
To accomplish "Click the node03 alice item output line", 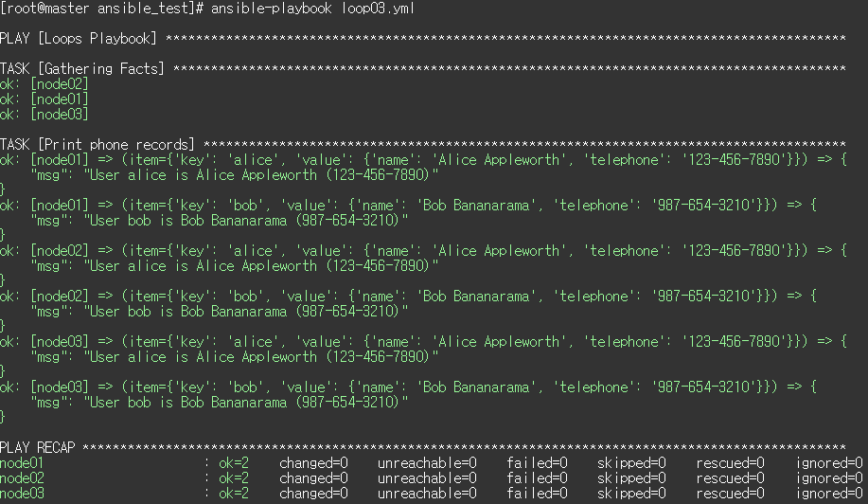I will [423, 341].
